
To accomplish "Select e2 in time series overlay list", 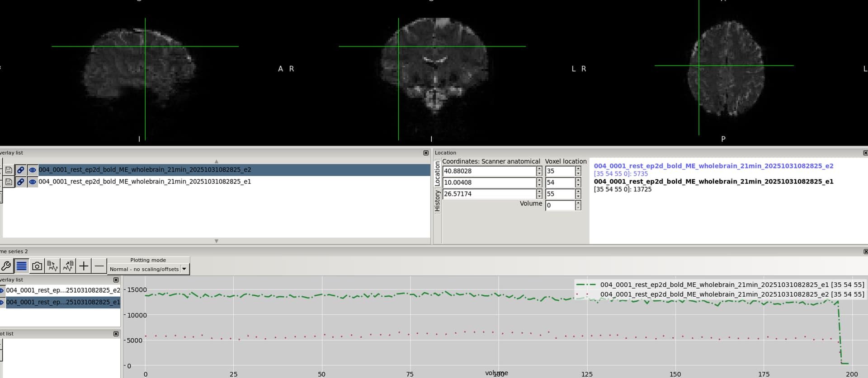I will 63,290.
